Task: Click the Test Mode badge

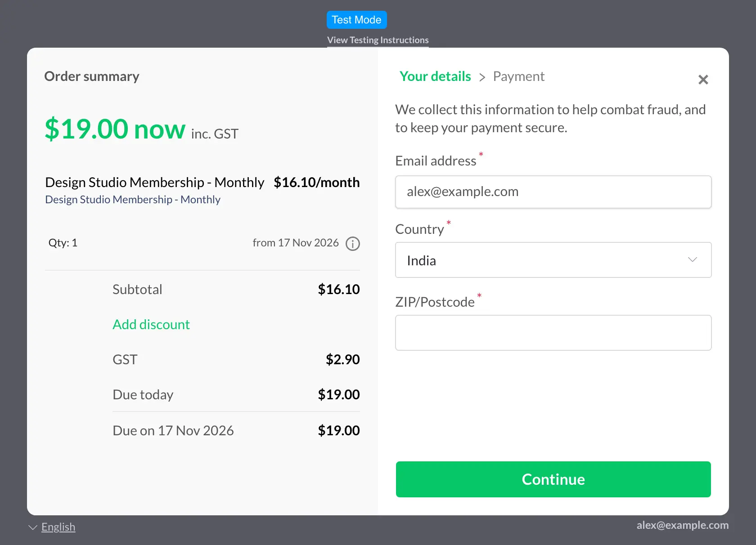Action: pyautogui.click(x=356, y=20)
